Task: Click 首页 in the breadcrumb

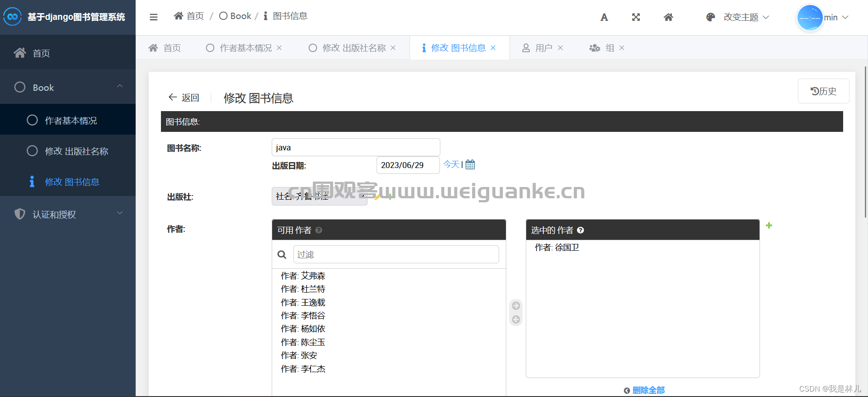Action: click(x=189, y=16)
